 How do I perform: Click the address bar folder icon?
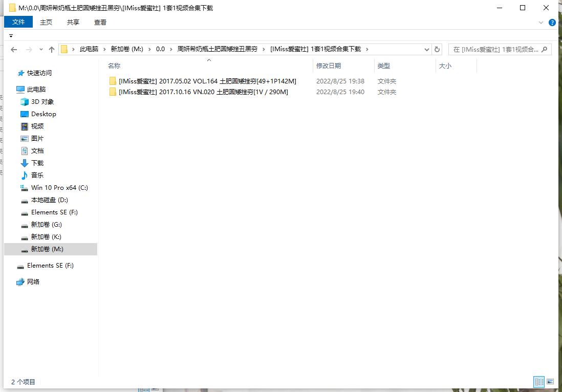(x=64, y=49)
